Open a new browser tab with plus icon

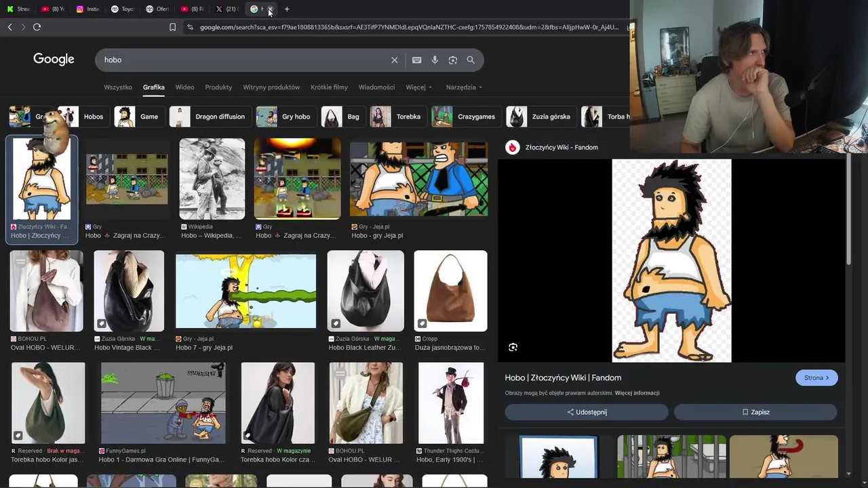287,9
